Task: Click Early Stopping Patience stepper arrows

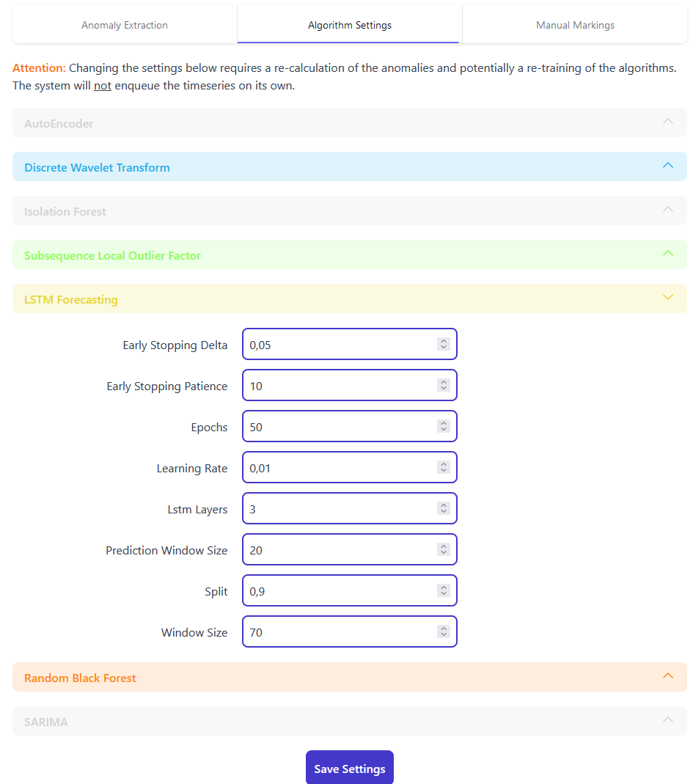Action: (x=443, y=385)
